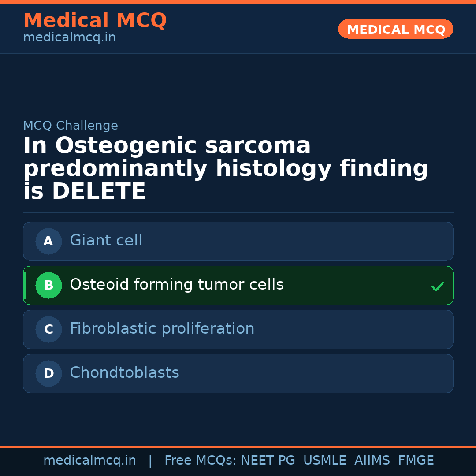Click the USMLE footer label
Screen dimensions: 476x476
coord(324,461)
